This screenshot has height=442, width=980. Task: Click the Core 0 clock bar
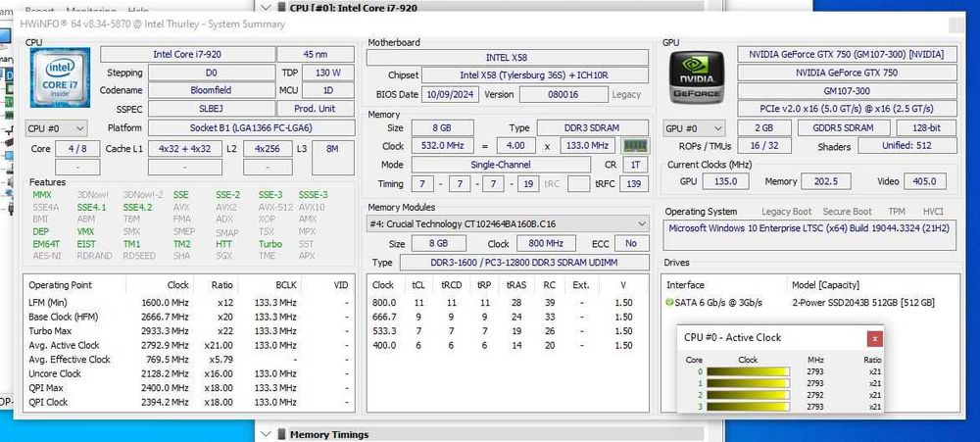pyautogui.click(x=748, y=371)
